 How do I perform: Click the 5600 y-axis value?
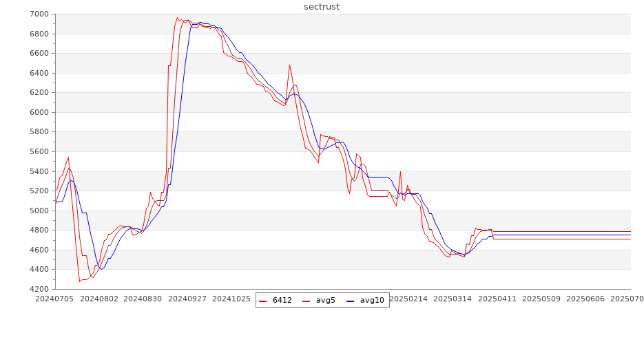(39, 151)
